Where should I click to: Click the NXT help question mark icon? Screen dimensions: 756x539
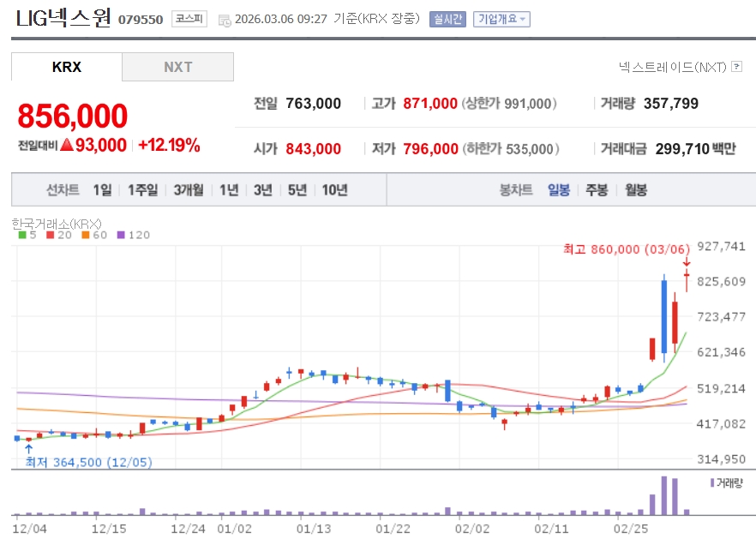tap(737, 66)
